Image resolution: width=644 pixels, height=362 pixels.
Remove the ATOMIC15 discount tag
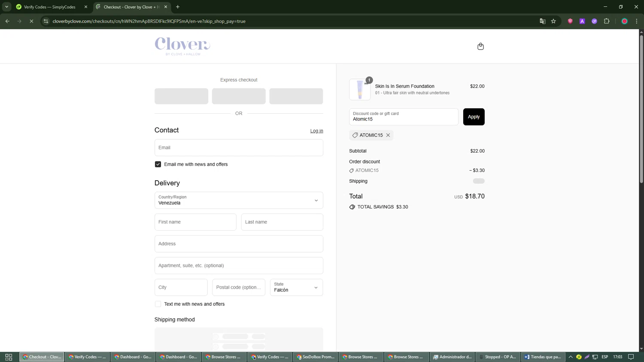(388, 135)
